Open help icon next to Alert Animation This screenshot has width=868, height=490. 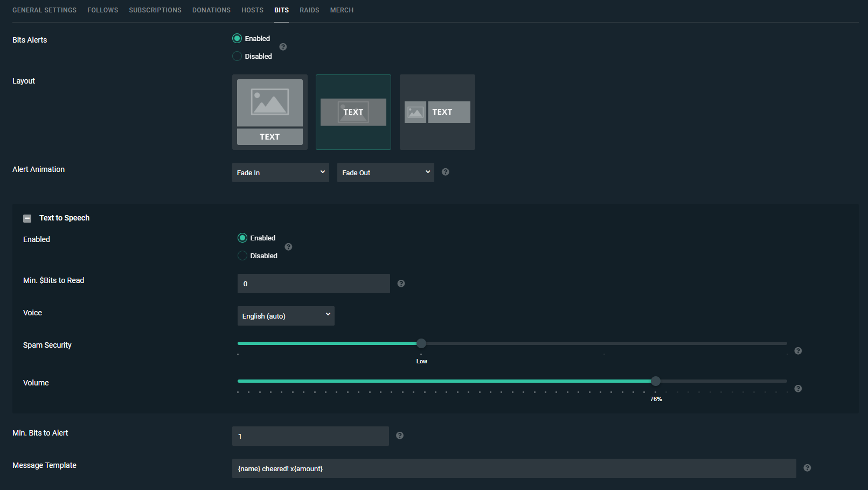click(x=445, y=172)
